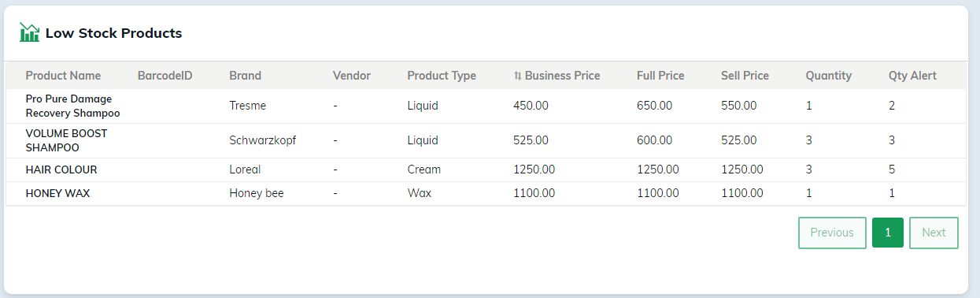Sort by Full Price column
Viewport: 980px width, 298px height.
point(660,76)
